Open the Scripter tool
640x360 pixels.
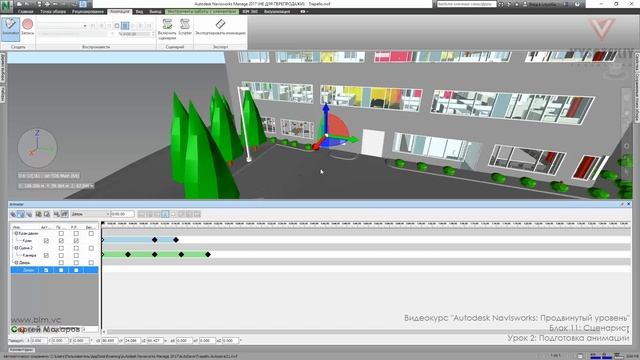185,27
